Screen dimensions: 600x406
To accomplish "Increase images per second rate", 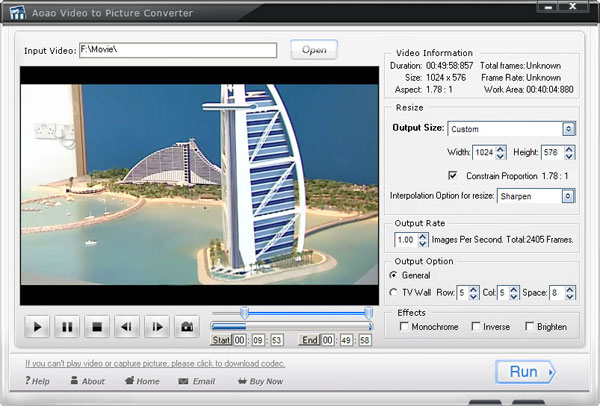I will pos(422,236).
